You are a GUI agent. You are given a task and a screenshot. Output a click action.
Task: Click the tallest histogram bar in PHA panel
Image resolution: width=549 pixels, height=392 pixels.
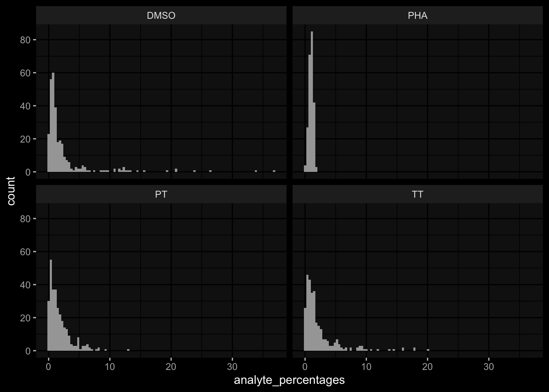click(312, 102)
